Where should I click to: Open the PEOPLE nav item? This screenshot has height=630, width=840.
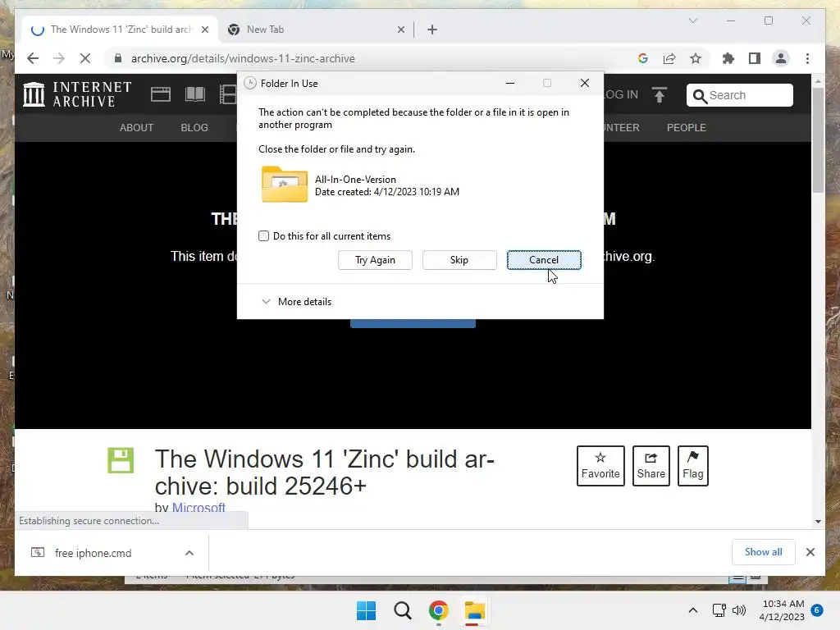(x=687, y=127)
